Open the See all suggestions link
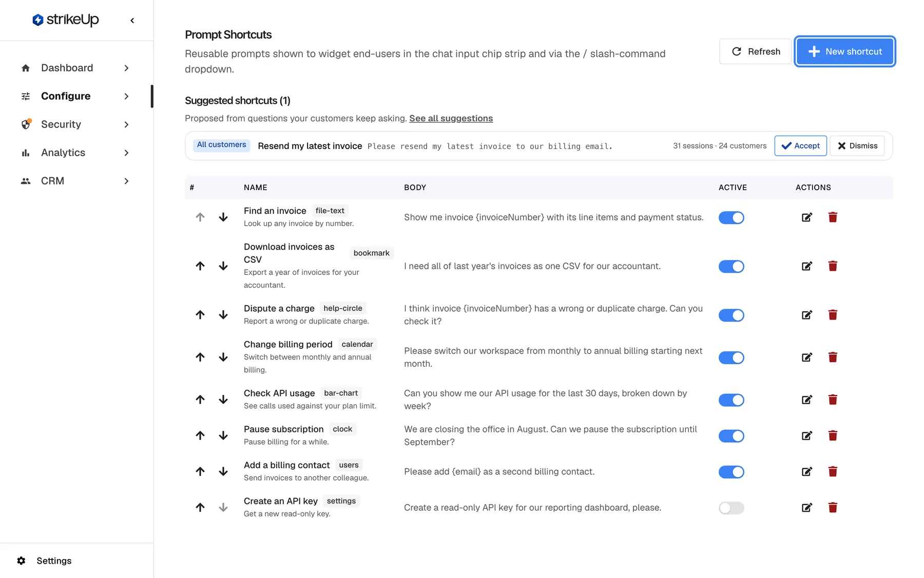The height and width of the screenshot is (578, 924). 451,118
